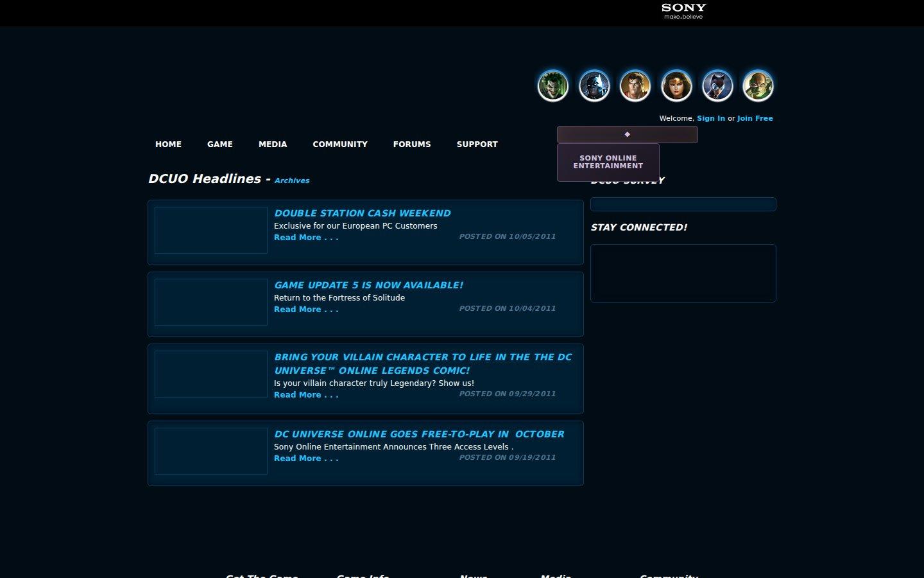924x578 pixels.
Task: Open the headlines Archives link
Action: [x=292, y=180]
